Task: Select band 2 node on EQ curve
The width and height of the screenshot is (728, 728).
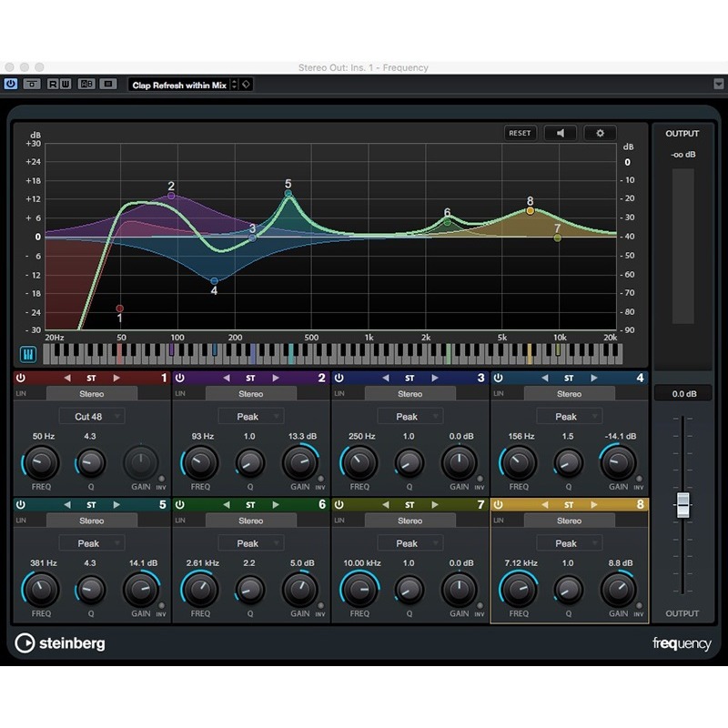Action: click(x=171, y=196)
